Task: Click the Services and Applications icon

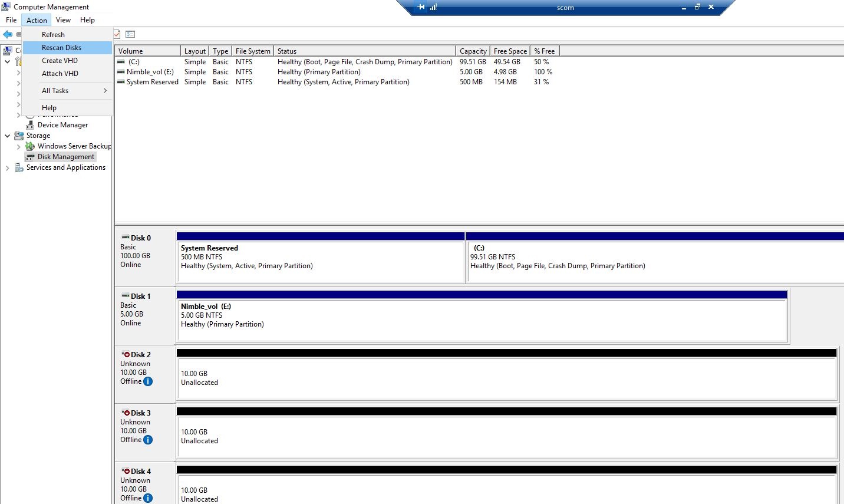Action: [19, 167]
